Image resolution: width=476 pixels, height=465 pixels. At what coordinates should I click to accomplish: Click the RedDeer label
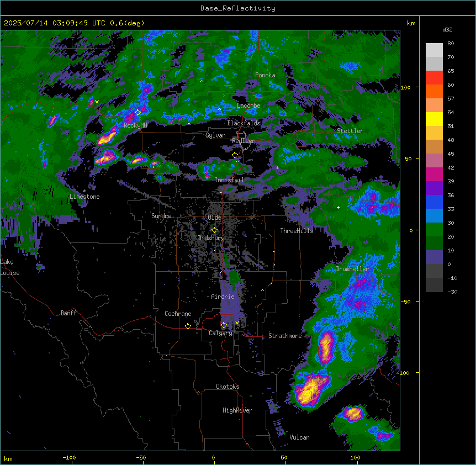point(244,141)
